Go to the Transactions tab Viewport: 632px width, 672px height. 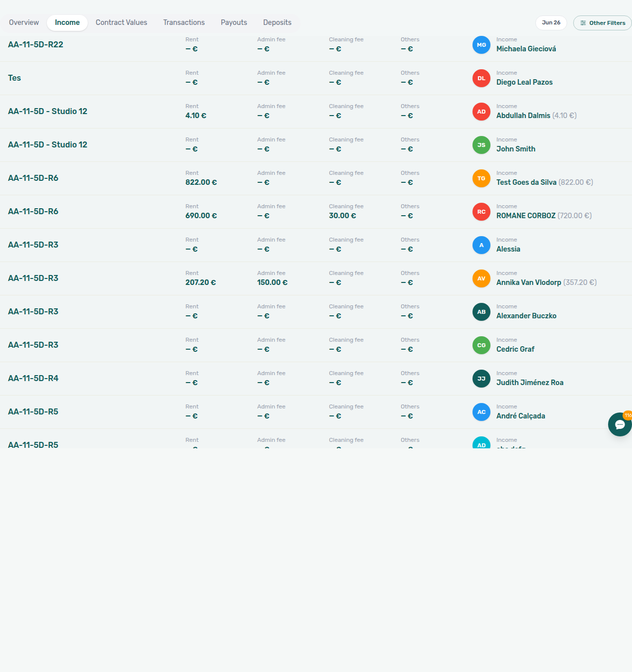(184, 22)
